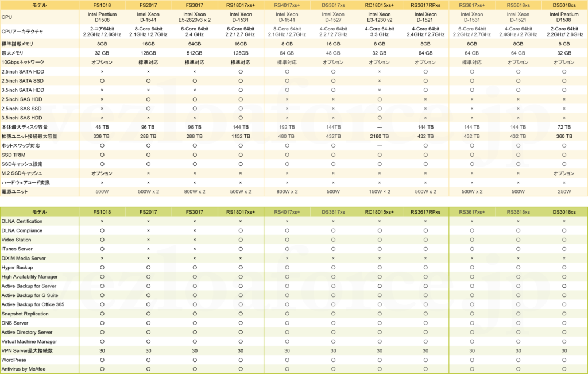Click the "336 TB" expansion capacity value
Viewport: 588px width, 374px height.
(101, 137)
